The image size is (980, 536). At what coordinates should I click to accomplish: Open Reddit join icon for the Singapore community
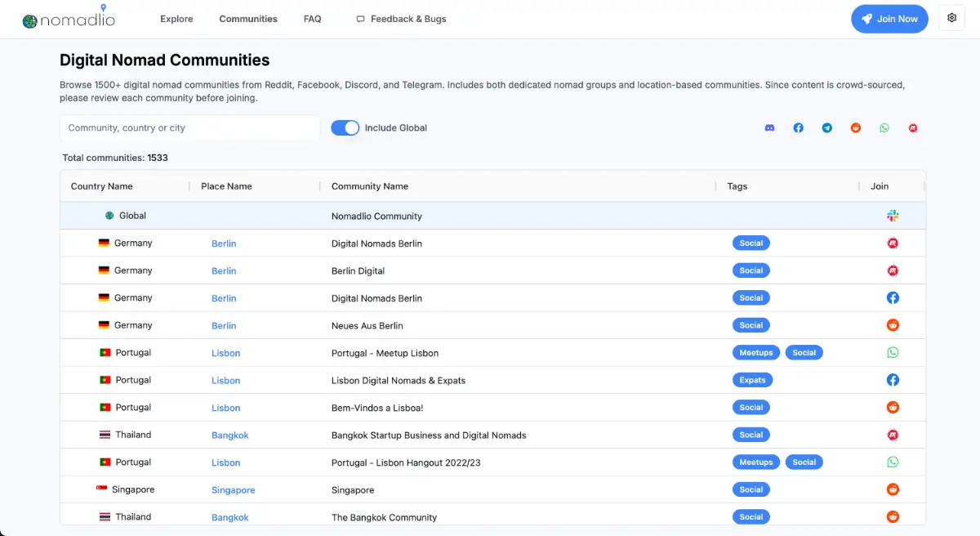pos(893,489)
